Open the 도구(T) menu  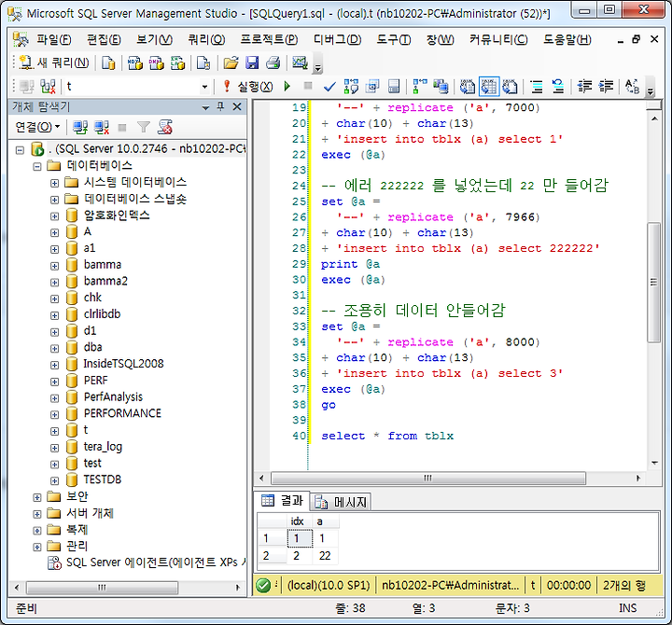394,40
